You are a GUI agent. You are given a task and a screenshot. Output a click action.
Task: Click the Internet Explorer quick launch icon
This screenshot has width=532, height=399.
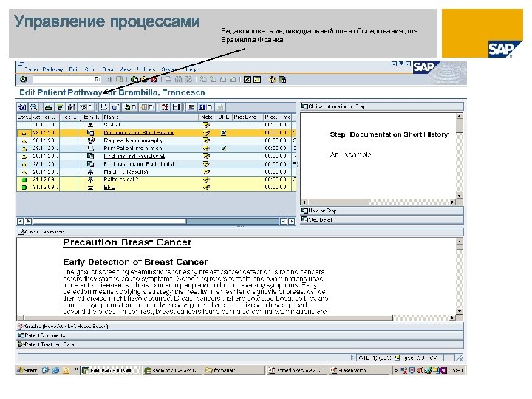[55, 370]
